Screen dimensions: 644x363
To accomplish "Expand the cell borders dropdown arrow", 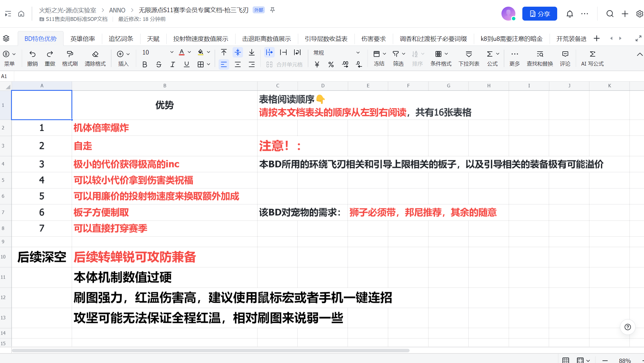I will pyautogui.click(x=208, y=64).
